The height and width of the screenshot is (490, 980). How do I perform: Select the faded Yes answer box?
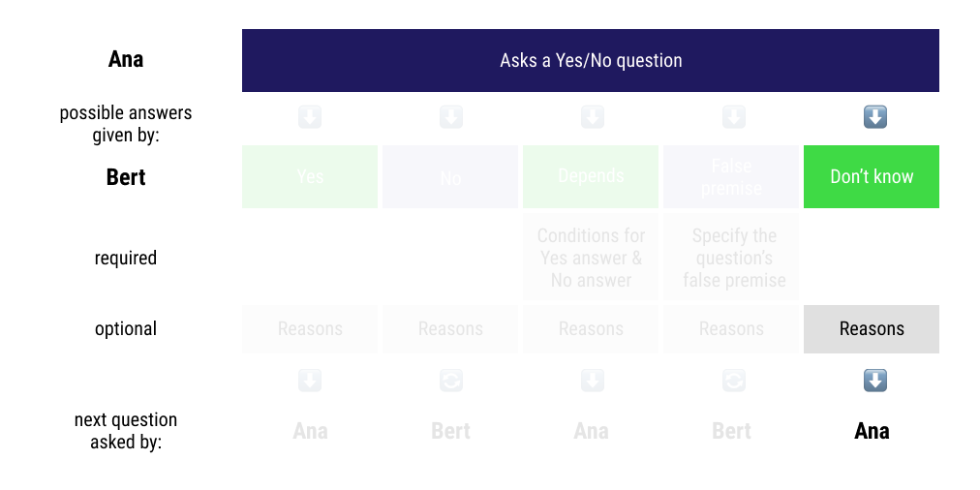coord(310,176)
